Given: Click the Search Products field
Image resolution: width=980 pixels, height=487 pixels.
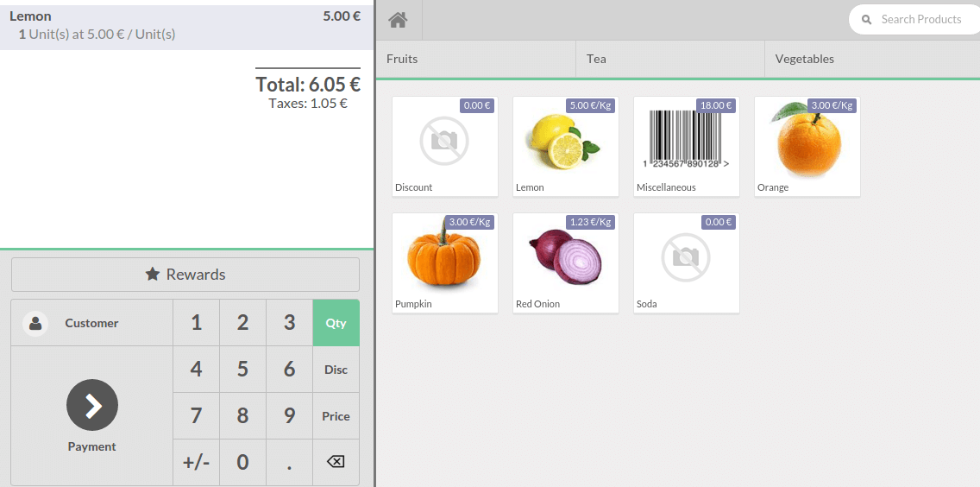Looking at the screenshot, I should point(920,19).
